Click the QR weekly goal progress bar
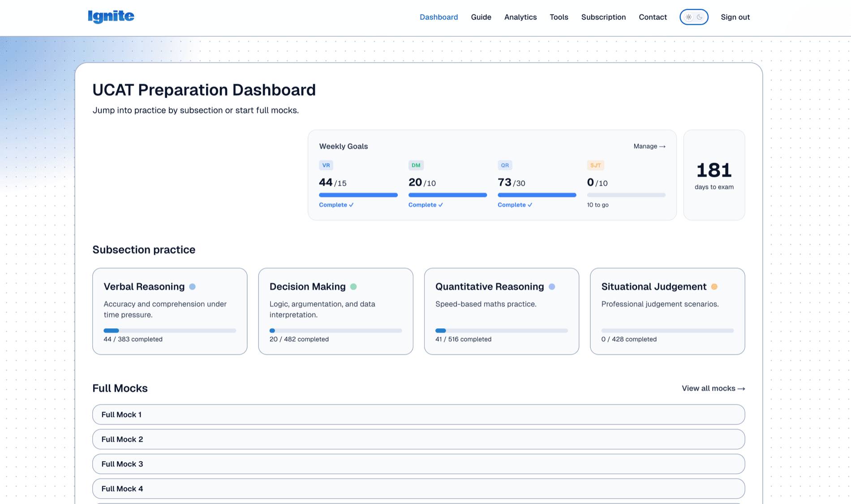This screenshot has width=851, height=504. coord(537,195)
